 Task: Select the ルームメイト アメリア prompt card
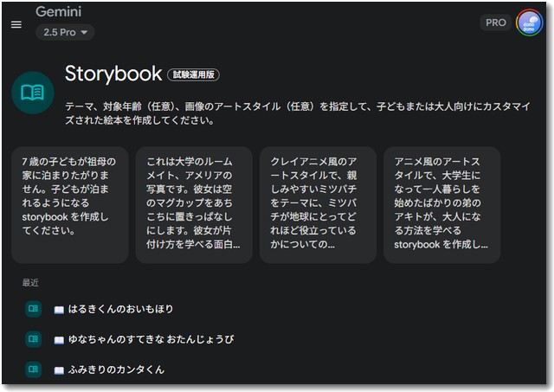coord(194,205)
